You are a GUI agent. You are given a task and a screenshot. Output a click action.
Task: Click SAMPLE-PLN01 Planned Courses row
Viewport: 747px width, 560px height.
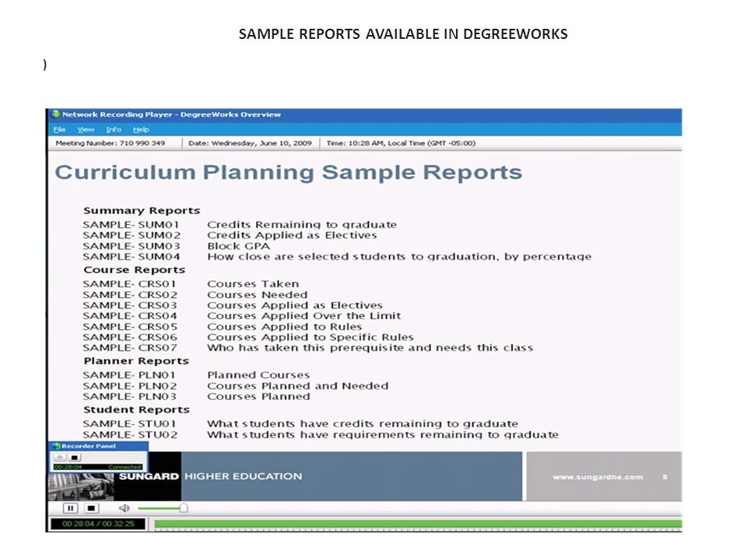tap(196, 375)
